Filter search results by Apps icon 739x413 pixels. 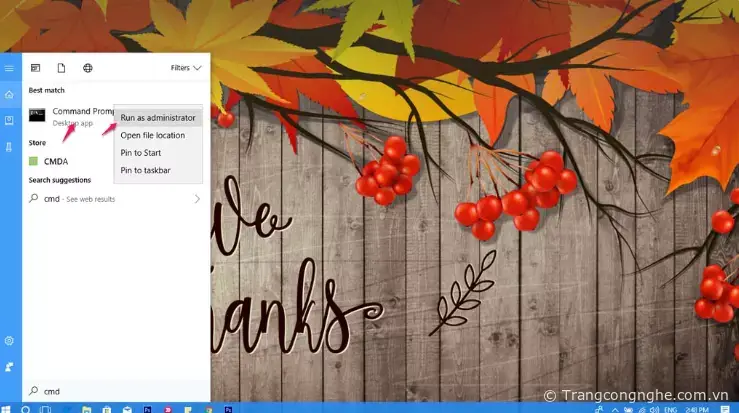[35, 68]
